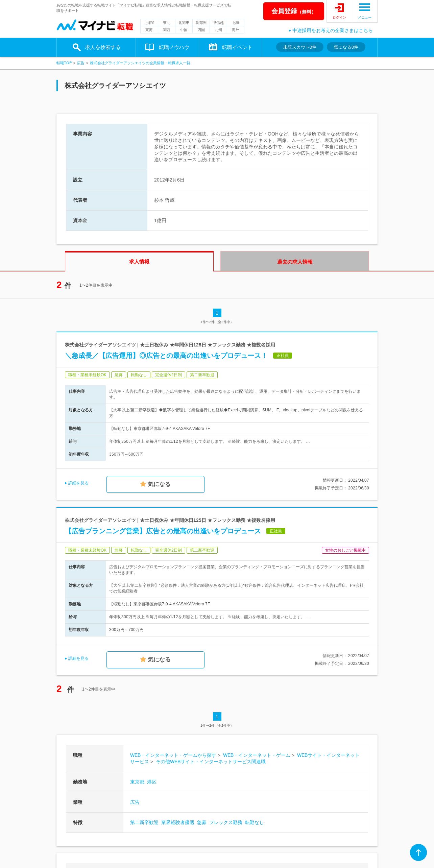This screenshot has height=868, width=434.
Task: Select the 甲信越 region link
Action: coord(218,23)
